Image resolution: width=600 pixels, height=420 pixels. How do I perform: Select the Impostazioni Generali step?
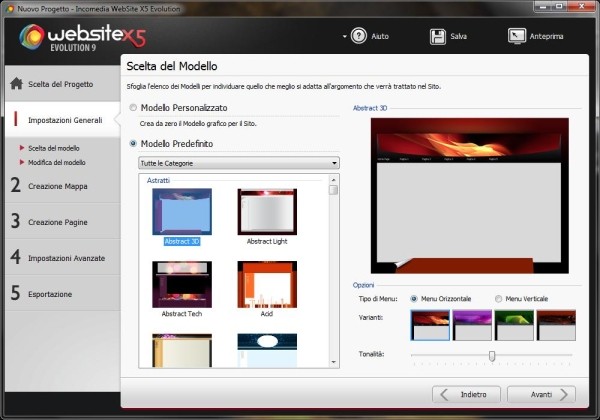coord(63,120)
